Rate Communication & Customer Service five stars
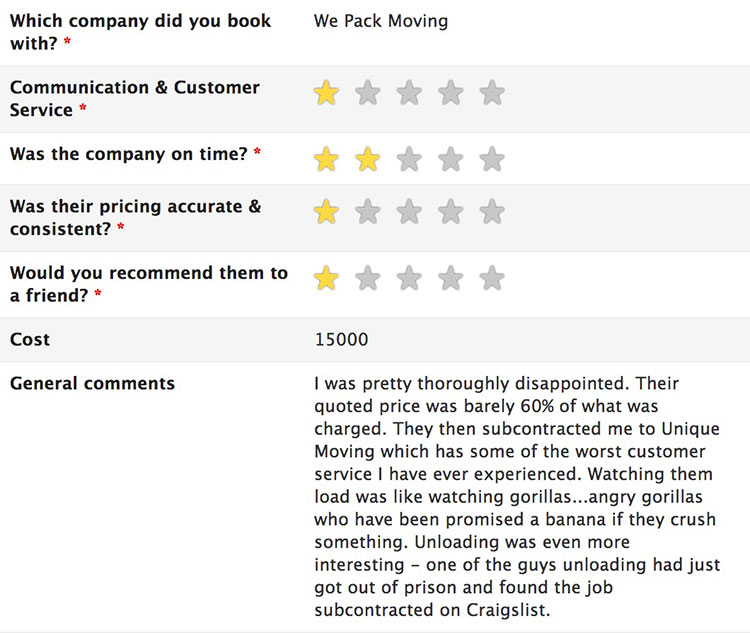The height and width of the screenshot is (633, 750). (492, 93)
